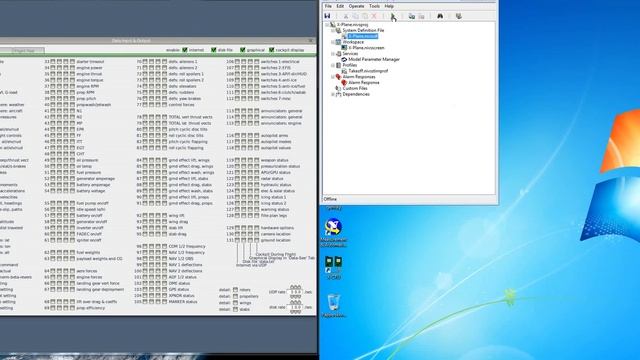Click the X-Plane.nivsproj project root icon

coord(333,24)
